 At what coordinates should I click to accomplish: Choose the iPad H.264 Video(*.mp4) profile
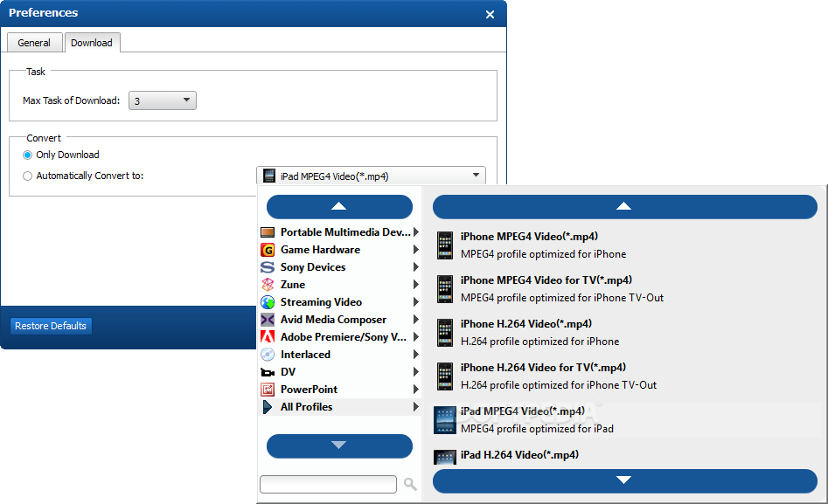[x=624, y=457]
